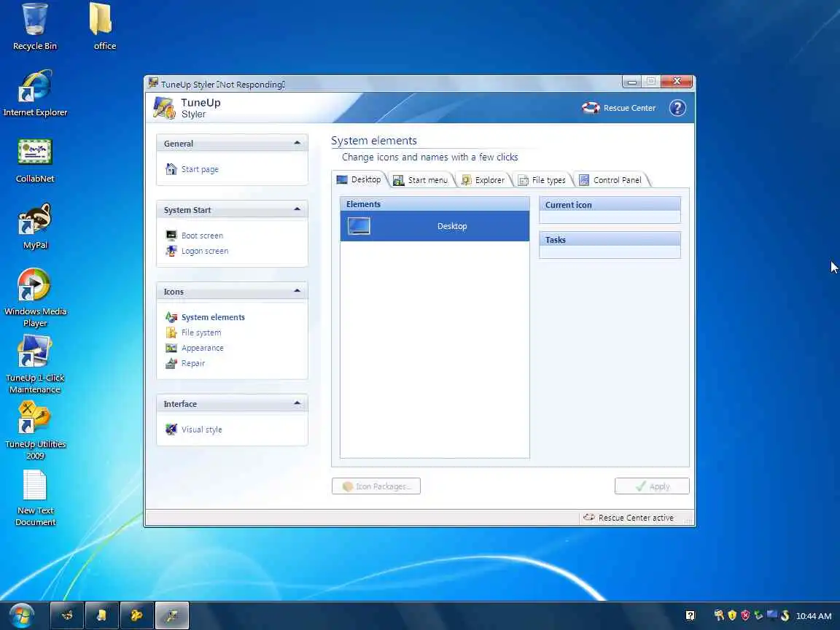The height and width of the screenshot is (630, 840).
Task: Click the Rescue Center lifebuoy icon
Action: (x=591, y=108)
